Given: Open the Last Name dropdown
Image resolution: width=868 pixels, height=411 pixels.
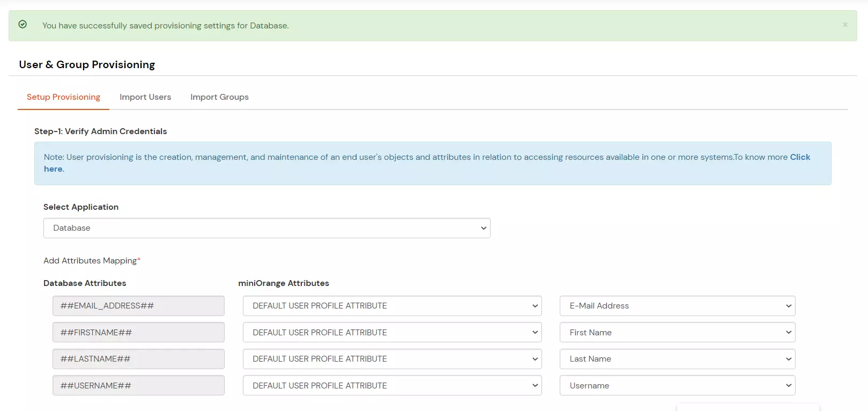Looking at the screenshot, I should pos(678,359).
